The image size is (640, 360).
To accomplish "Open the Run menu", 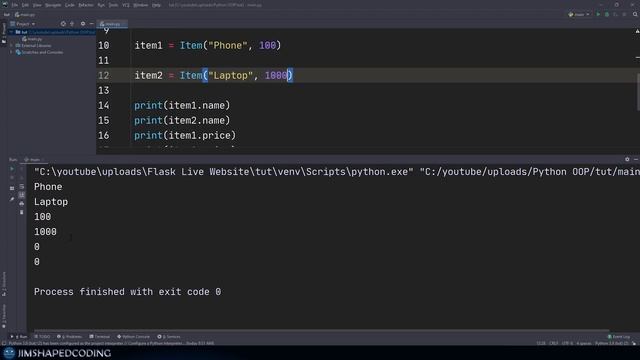I will (101, 5).
